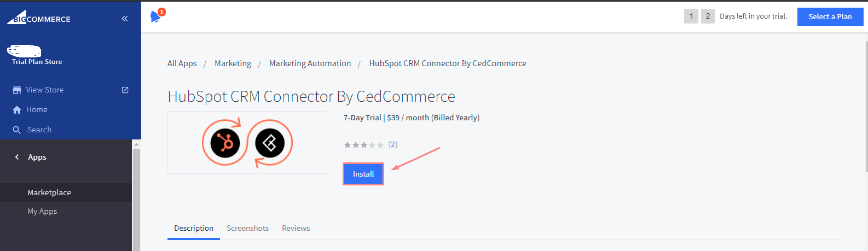Click the View Store storefront icon
This screenshot has width=868, height=251.
click(x=17, y=90)
